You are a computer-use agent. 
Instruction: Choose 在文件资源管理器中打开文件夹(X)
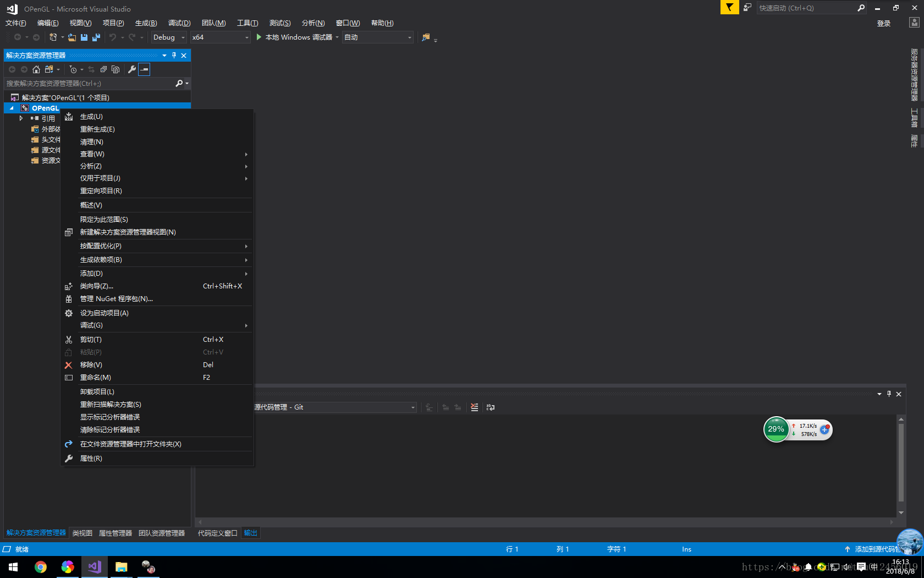click(x=157, y=444)
